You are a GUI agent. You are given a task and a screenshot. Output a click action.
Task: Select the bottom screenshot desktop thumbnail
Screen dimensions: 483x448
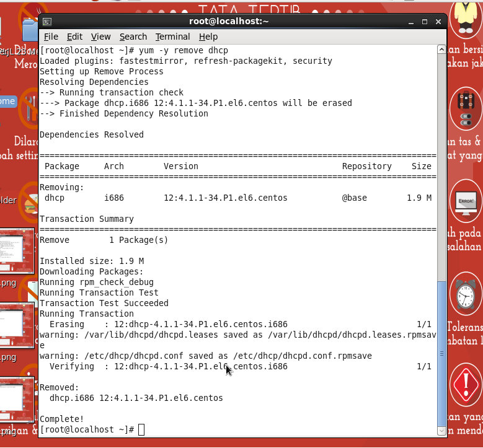pos(17,399)
